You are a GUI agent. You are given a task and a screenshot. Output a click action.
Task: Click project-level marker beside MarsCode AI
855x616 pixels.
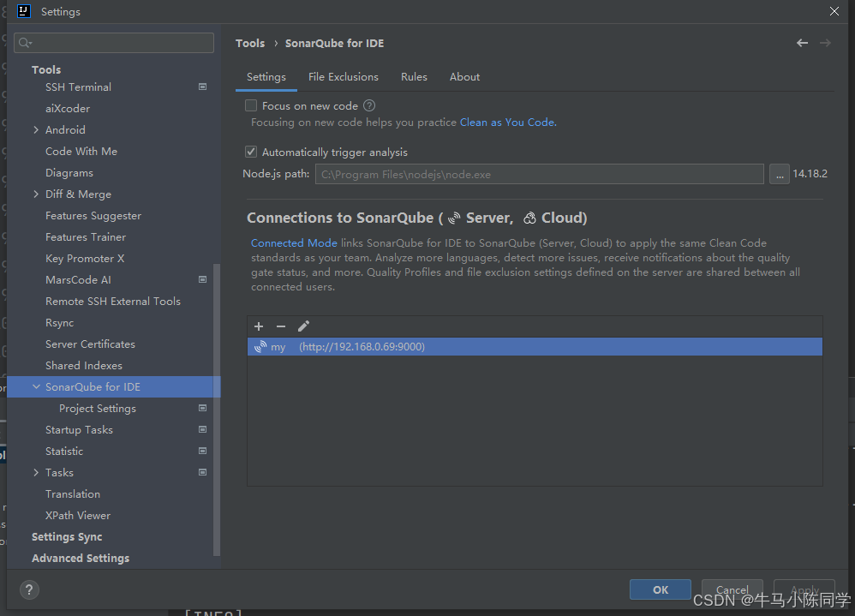pyautogui.click(x=202, y=279)
